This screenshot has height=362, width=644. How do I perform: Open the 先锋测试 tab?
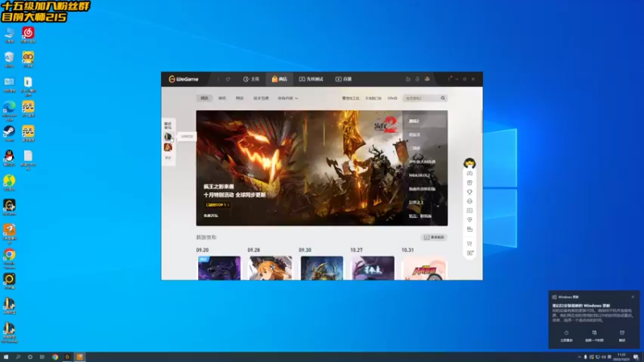pyautogui.click(x=311, y=79)
